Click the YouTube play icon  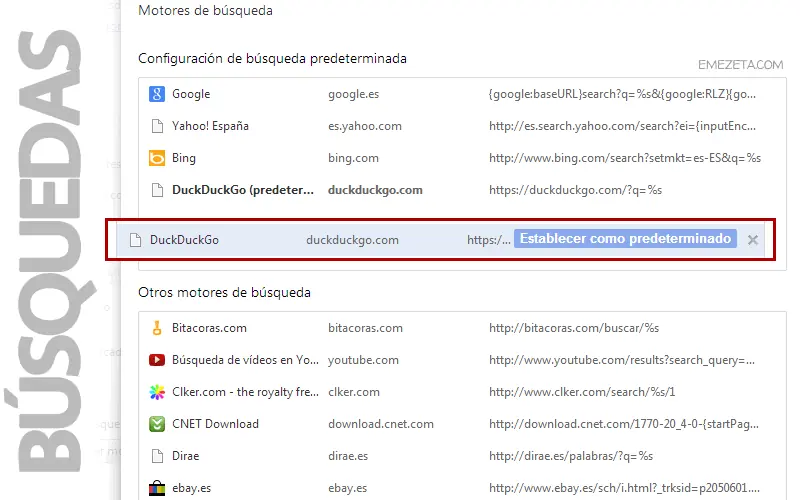157,360
